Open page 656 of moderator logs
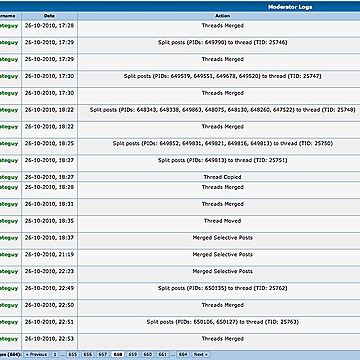360x360 pixels. click(x=87, y=354)
